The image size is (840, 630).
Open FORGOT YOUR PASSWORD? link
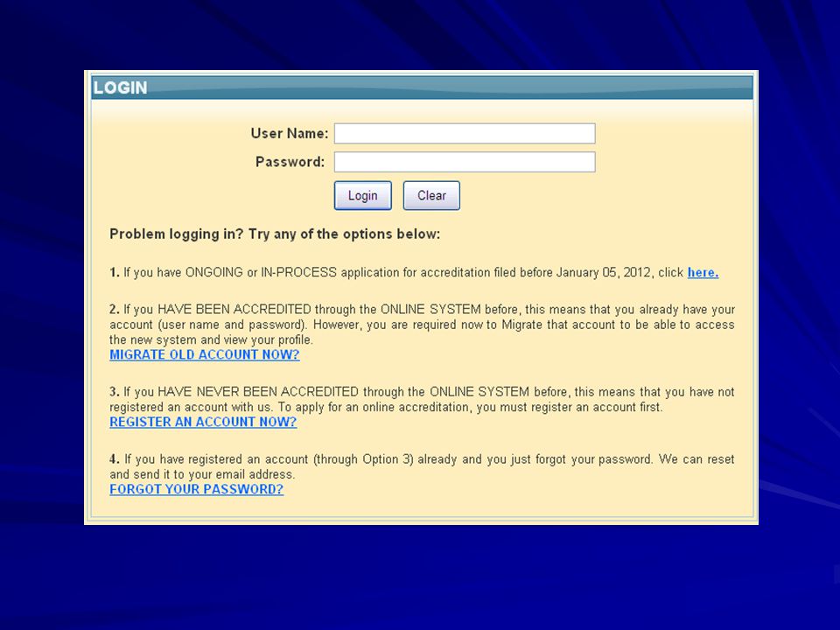[x=197, y=489]
